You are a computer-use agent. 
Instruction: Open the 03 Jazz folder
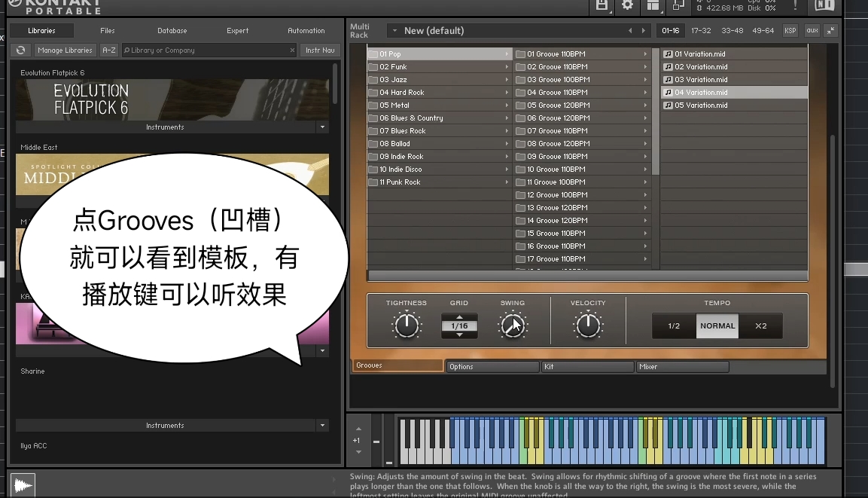(x=440, y=79)
